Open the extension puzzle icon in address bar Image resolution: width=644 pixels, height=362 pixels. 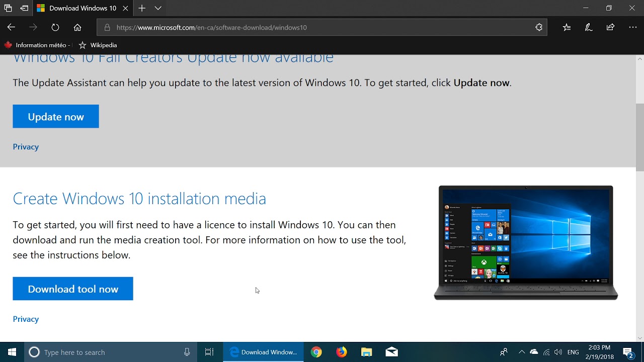[x=539, y=27]
